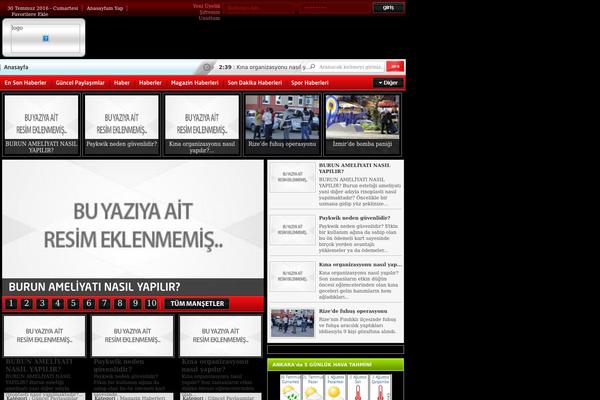
Task: Click the broken logo image placeholder
Action: (x=46, y=38)
